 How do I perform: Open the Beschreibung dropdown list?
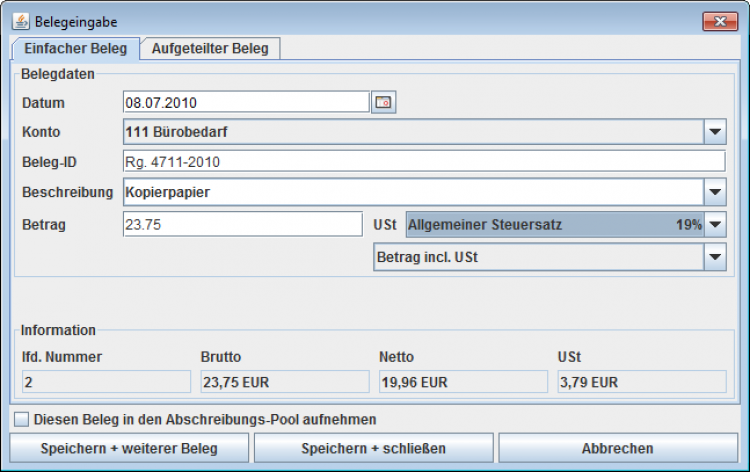point(715,192)
